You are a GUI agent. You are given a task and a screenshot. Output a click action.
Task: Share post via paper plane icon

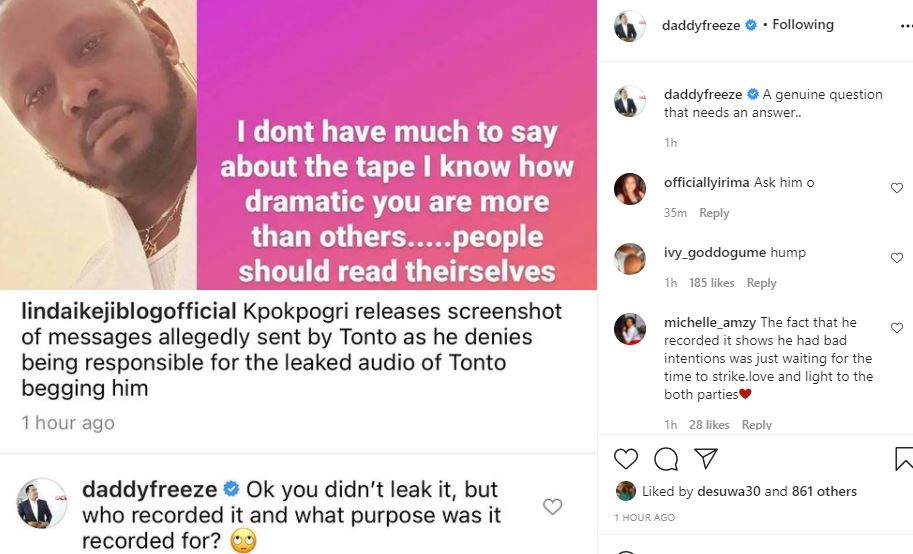tap(705, 459)
